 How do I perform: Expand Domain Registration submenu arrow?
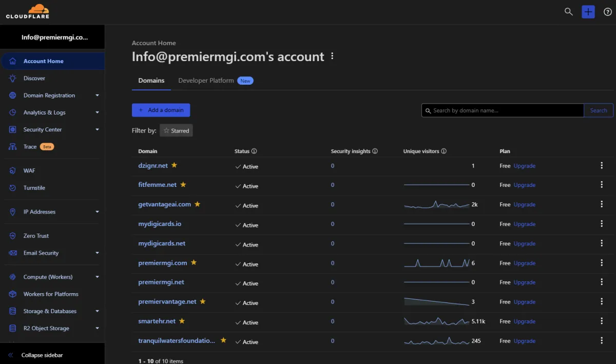click(97, 95)
